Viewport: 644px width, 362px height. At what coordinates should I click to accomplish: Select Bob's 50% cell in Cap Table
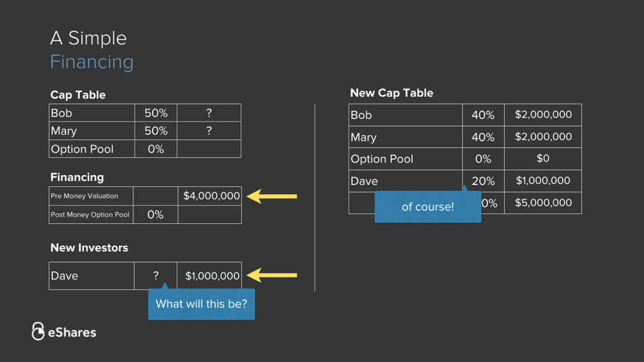tap(156, 113)
